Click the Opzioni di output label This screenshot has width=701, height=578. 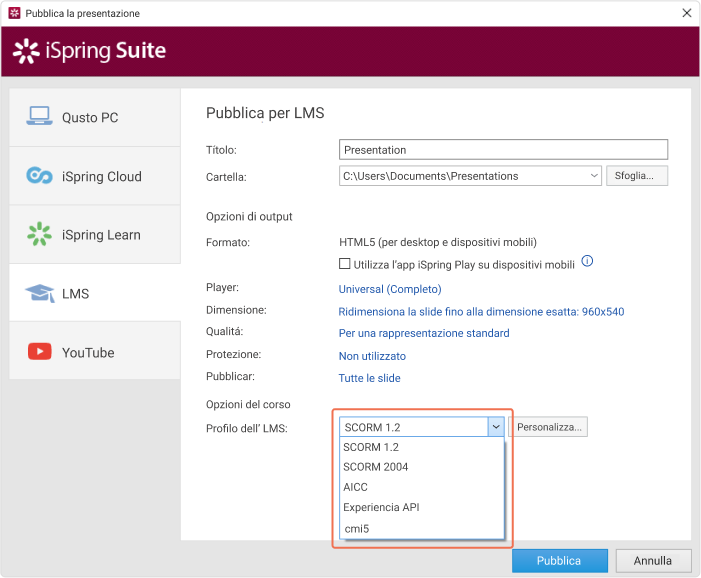[x=249, y=216]
